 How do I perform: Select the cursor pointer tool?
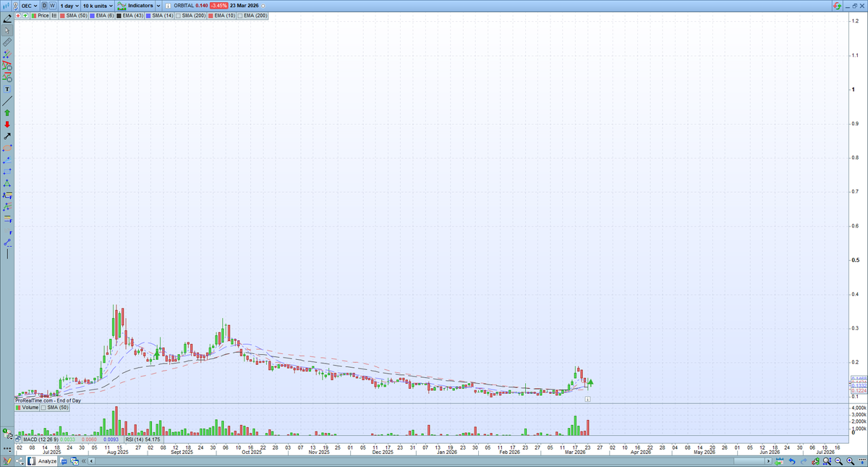pyautogui.click(x=7, y=30)
